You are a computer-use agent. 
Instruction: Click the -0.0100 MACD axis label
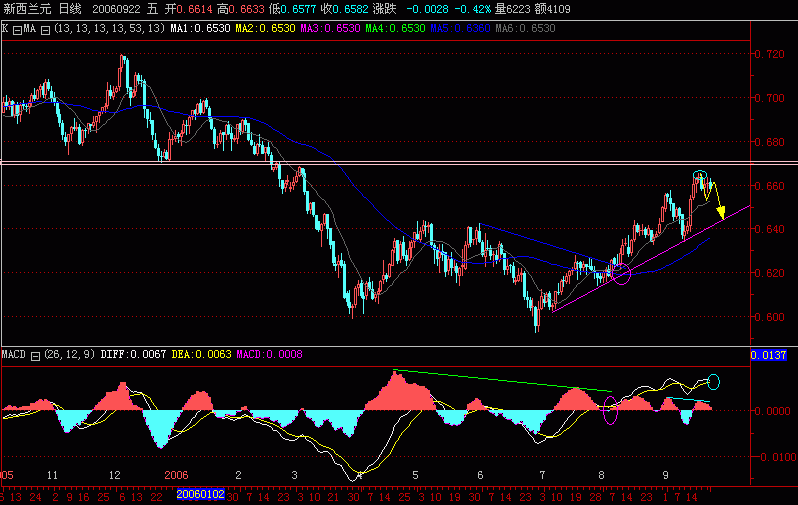coord(775,457)
